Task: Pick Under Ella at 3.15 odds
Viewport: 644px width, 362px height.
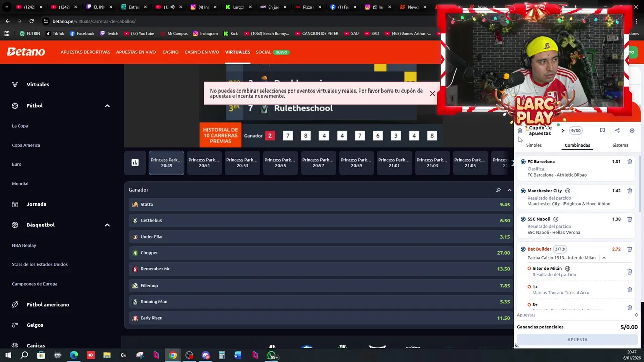Action: click(x=319, y=237)
